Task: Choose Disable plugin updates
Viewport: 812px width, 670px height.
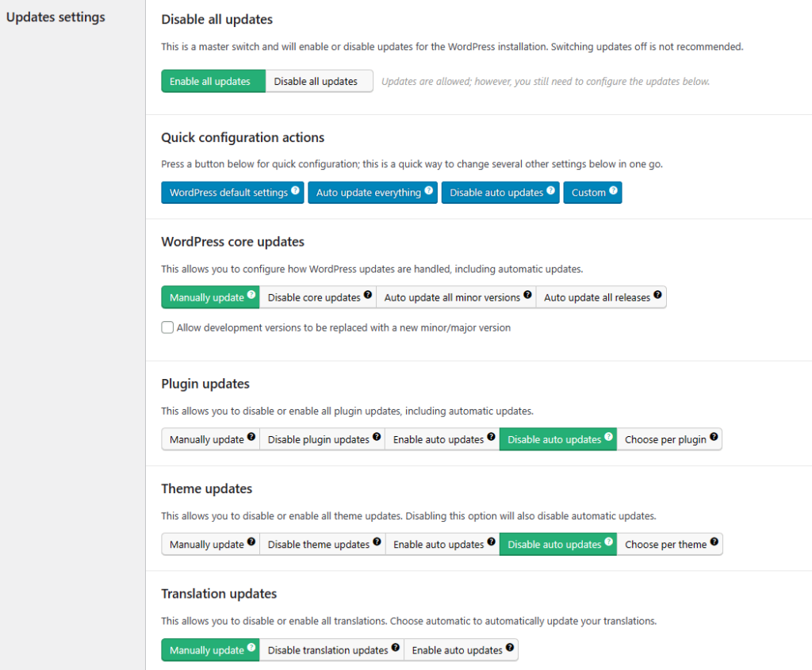Action: [322, 439]
